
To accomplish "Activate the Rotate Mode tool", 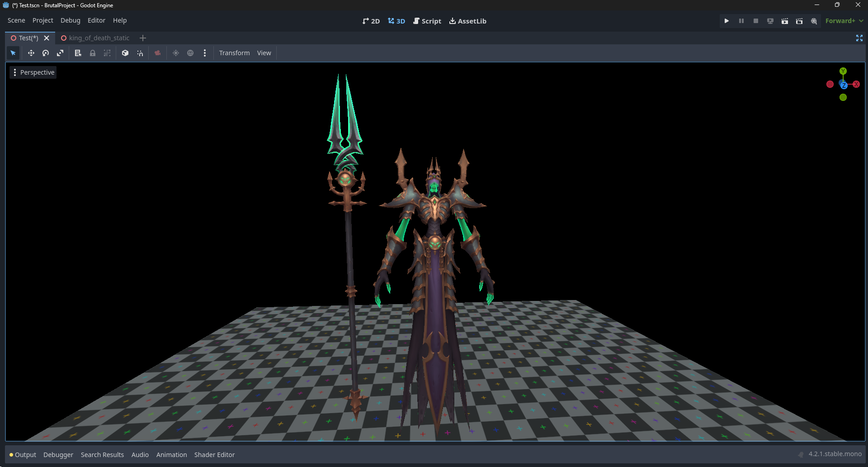I will (x=46, y=53).
